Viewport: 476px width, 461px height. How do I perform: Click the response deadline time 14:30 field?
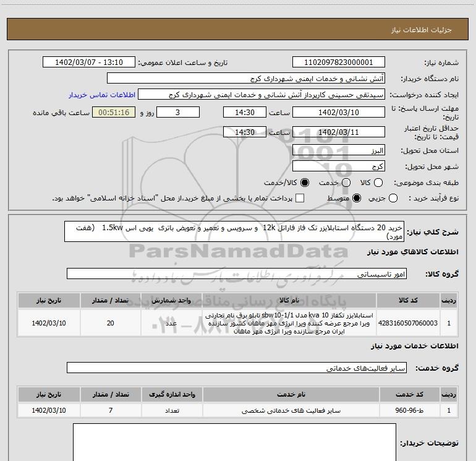pyautogui.click(x=245, y=112)
